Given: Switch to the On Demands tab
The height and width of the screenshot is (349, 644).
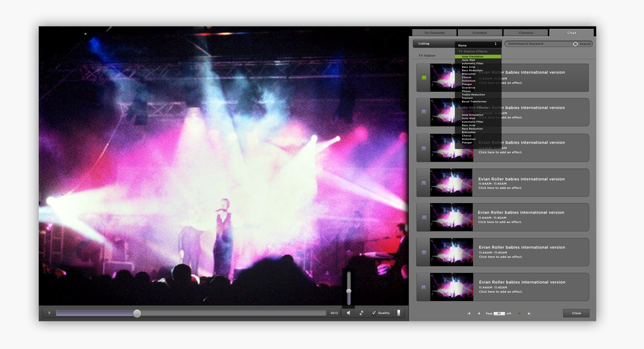Looking at the screenshot, I should tap(434, 33).
